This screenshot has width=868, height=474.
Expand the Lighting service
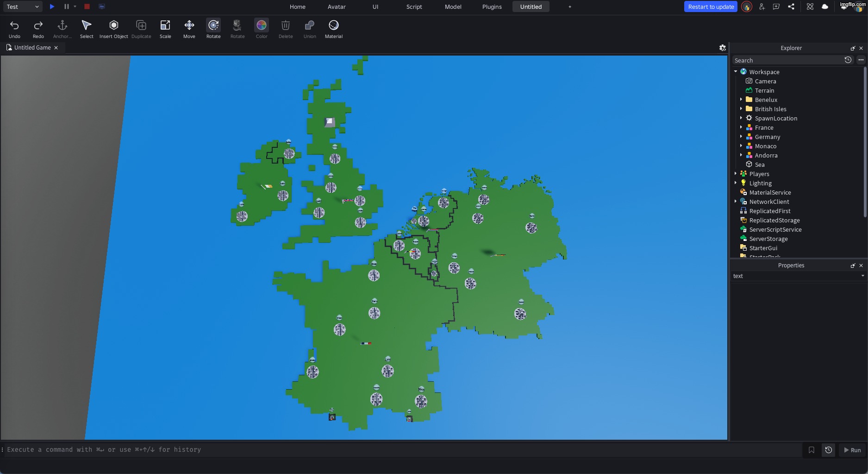[x=736, y=183]
